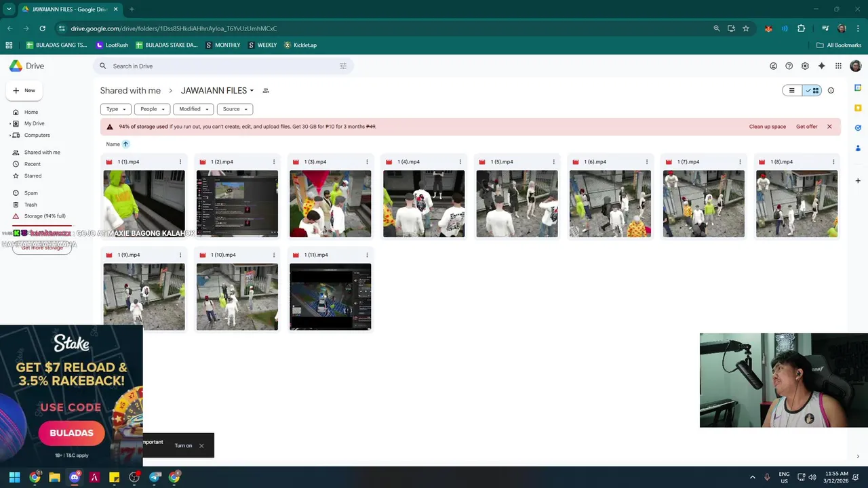Click Name column sort label
Image resolution: width=868 pixels, height=488 pixels.
[x=113, y=144]
